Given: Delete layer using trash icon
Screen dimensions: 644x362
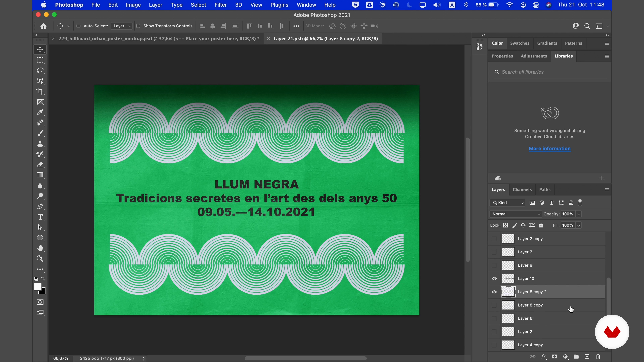Looking at the screenshot, I should click(598, 356).
